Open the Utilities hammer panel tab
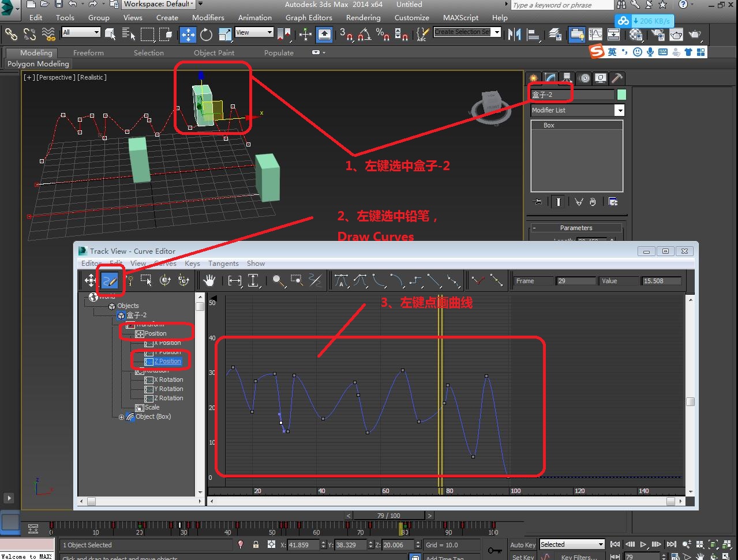This screenshot has width=738, height=560. 617,78
